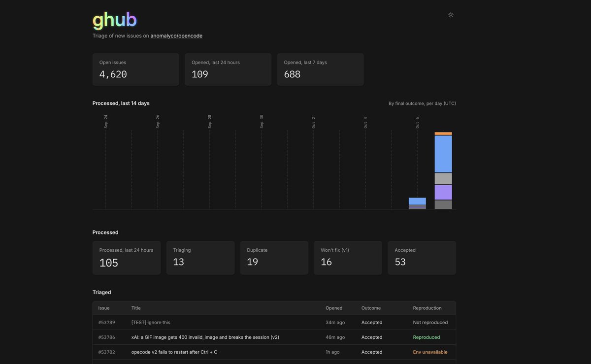
Task: Click the 'Triage of new issues on' subtitle
Action: [121, 36]
